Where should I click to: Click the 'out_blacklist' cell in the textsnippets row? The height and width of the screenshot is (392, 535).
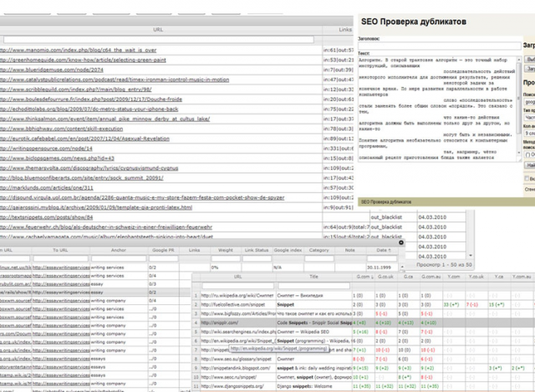(x=386, y=217)
